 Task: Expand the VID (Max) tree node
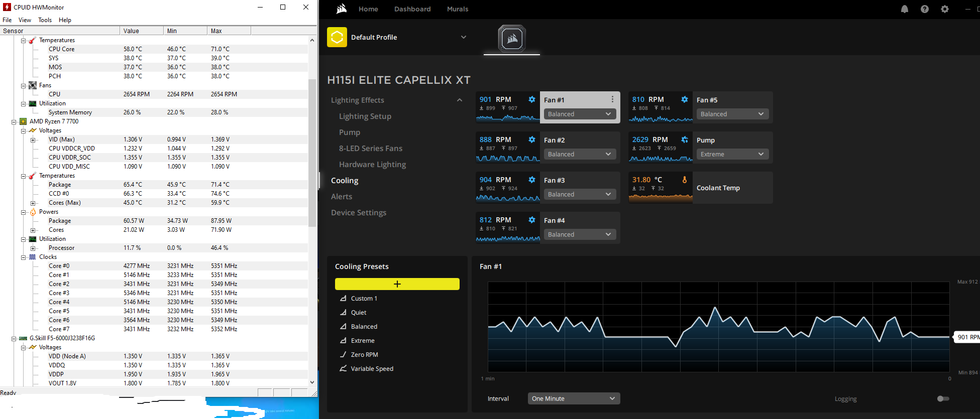click(x=33, y=140)
